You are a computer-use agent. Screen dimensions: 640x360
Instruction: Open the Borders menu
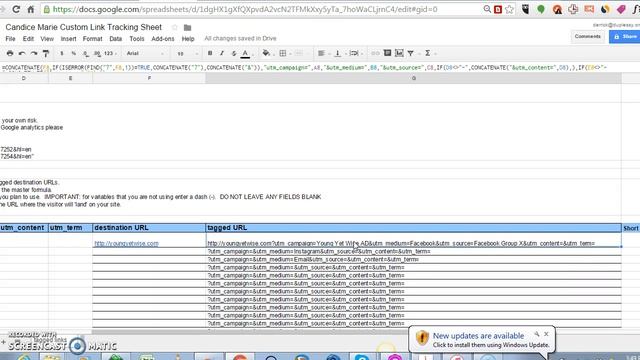(x=282, y=53)
